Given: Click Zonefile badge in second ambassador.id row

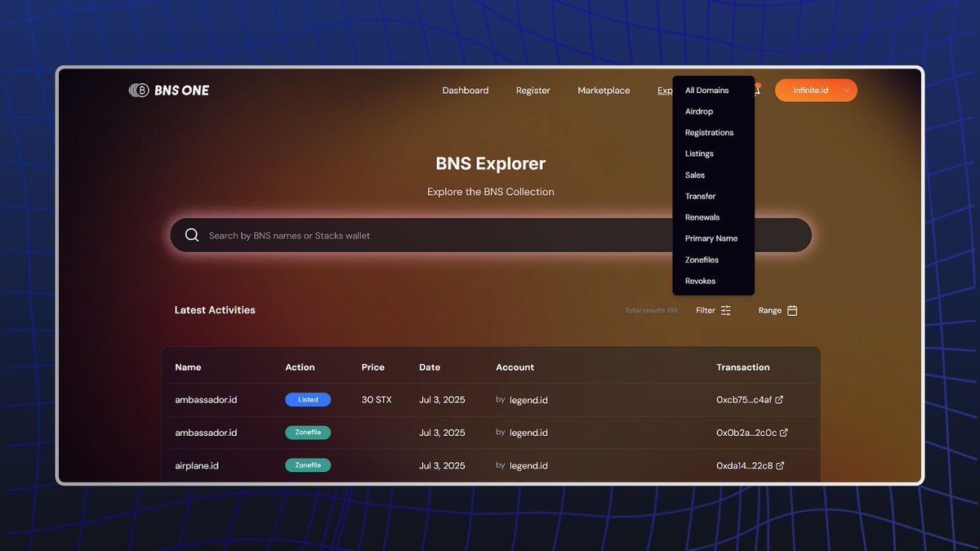Looking at the screenshot, I should (x=308, y=433).
